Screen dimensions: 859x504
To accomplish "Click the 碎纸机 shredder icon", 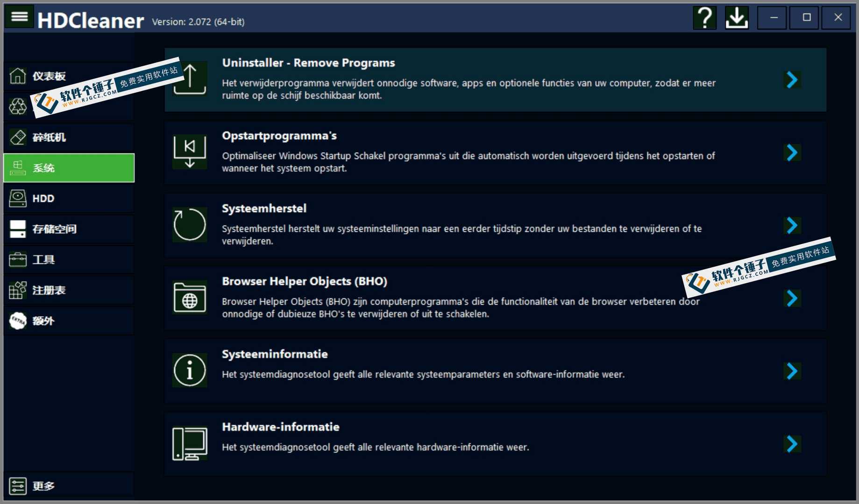I will click(18, 137).
